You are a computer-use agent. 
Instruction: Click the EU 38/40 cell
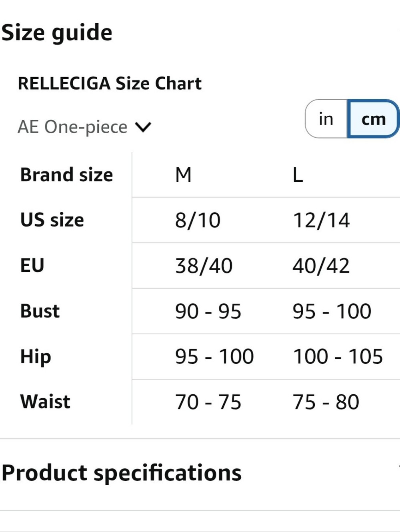(x=204, y=266)
